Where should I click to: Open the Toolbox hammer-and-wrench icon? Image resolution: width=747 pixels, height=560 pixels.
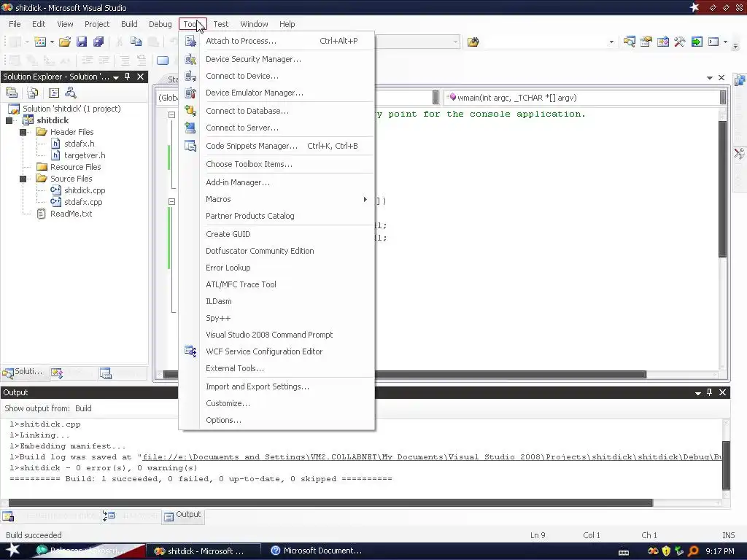(680, 42)
